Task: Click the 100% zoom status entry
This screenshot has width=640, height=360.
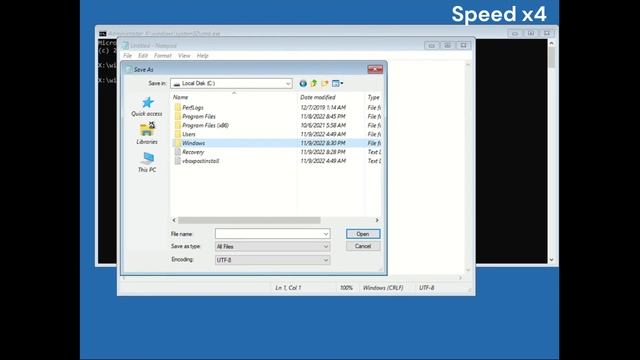Action: click(x=346, y=288)
